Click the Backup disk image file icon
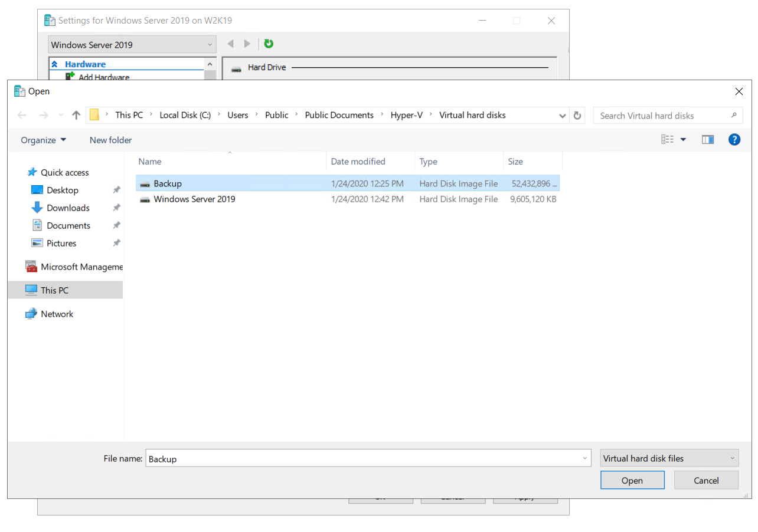This screenshot has width=758, height=532. click(145, 184)
